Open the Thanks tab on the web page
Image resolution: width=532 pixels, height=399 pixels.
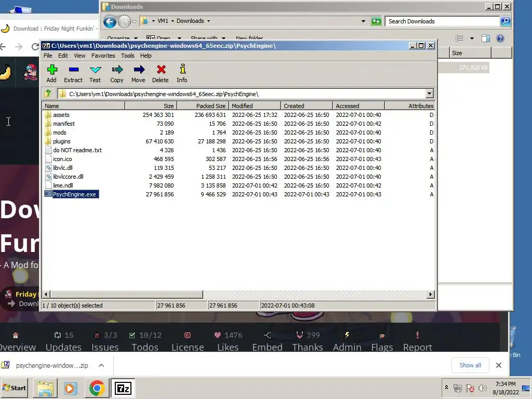point(308,341)
